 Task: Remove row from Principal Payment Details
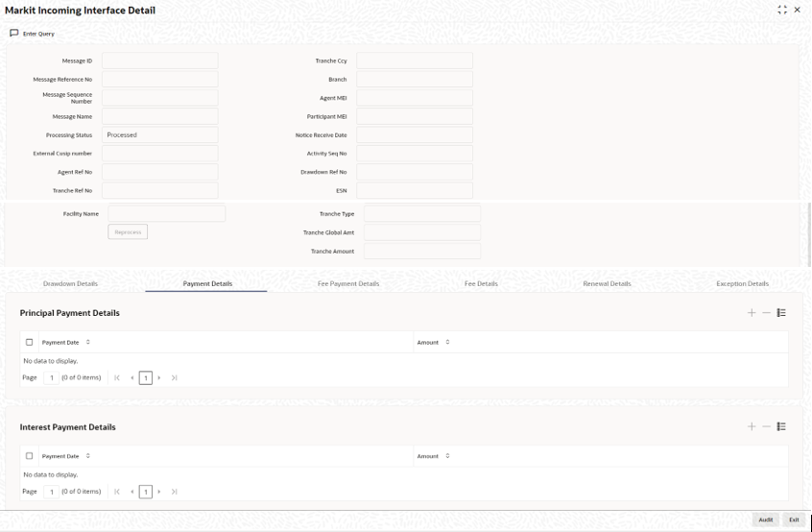click(767, 313)
